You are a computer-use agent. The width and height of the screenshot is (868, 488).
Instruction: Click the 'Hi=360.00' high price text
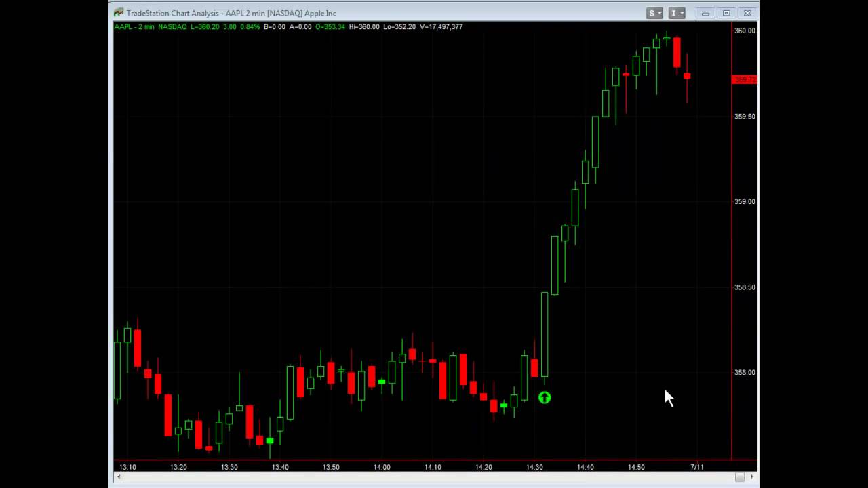click(x=364, y=27)
